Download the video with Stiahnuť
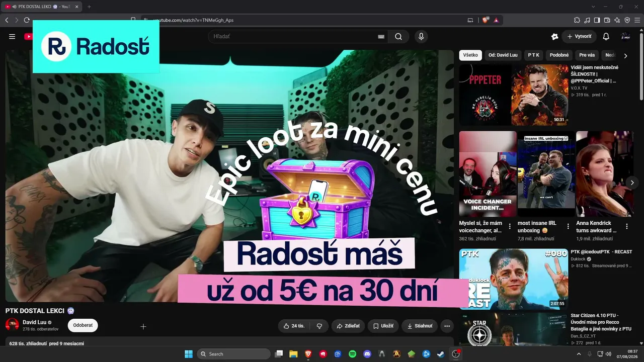 tap(420, 326)
